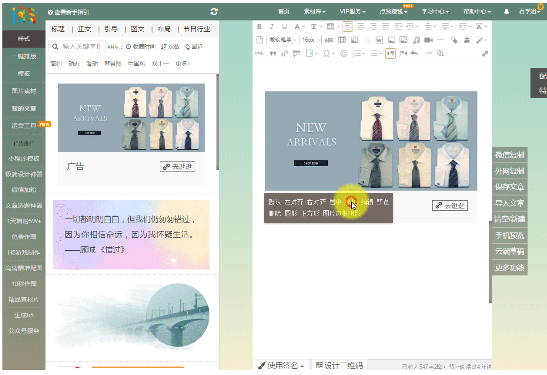Select the bridge watercolor template thumbnail
This screenshot has width=547, height=375.
tap(133, 317)
